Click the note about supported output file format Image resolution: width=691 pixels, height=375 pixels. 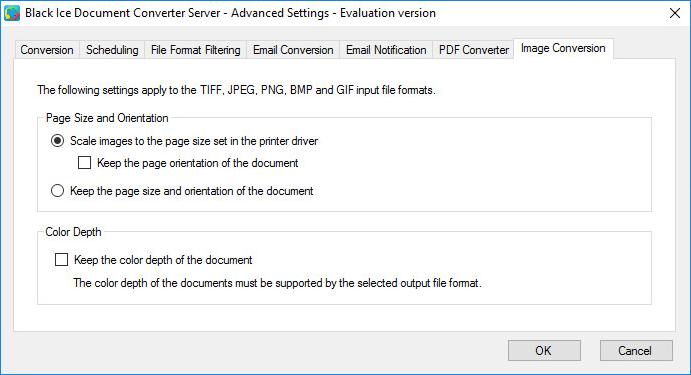pos(277,283)
